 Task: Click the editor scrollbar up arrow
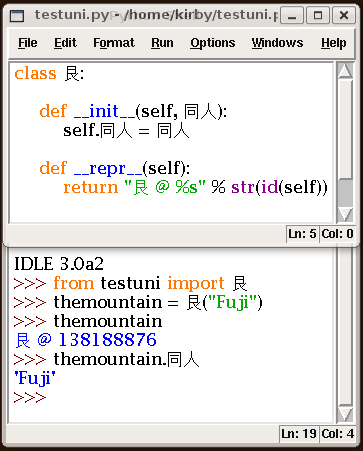[x=345, y=70]
